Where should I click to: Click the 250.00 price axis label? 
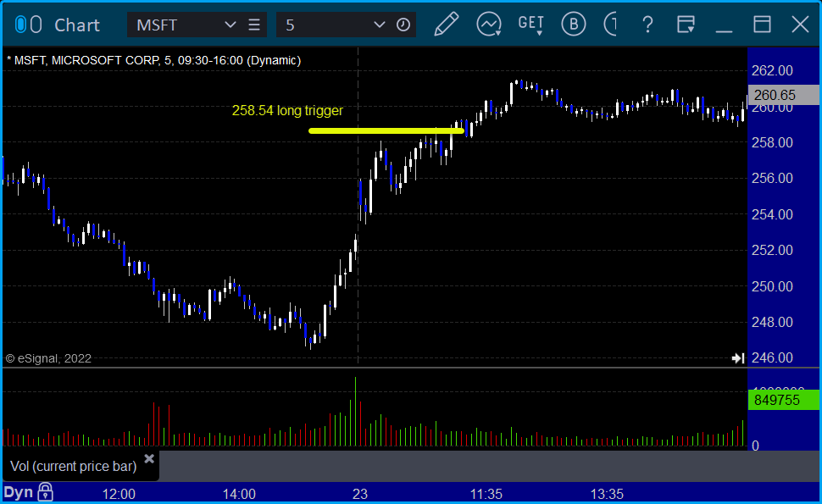coord(772,286)
